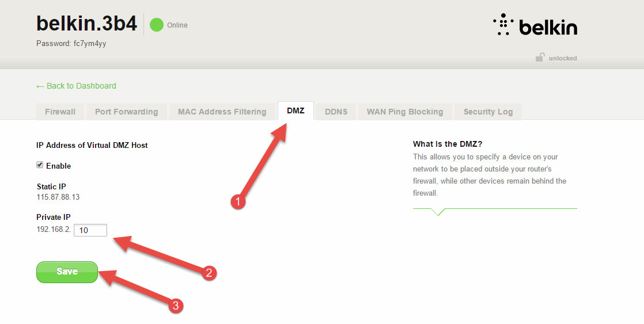Click the Belkin logo
Screen dimensions: 644x324
[x=535, y=26]
